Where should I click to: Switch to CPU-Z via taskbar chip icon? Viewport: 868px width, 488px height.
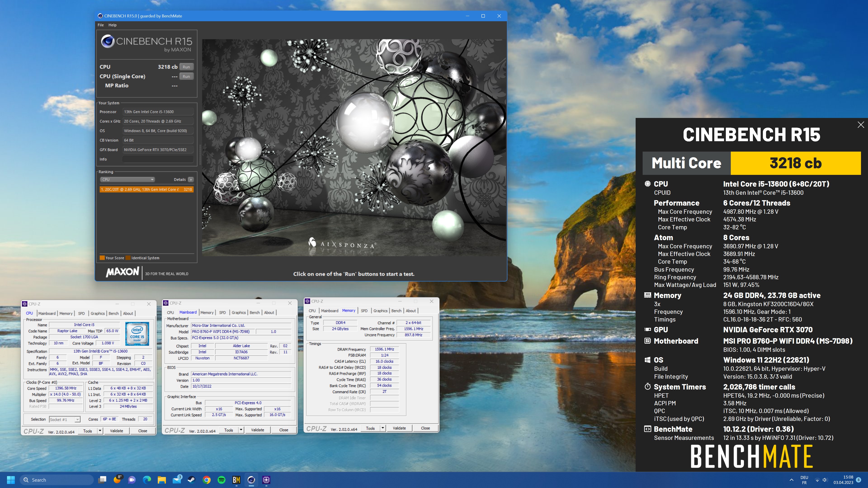(x=266, y=480)
